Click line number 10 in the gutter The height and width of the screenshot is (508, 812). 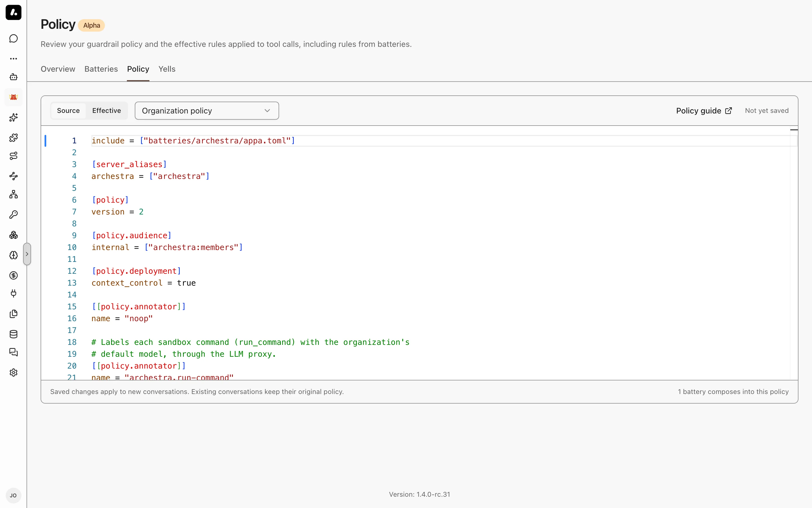[72, 248]
